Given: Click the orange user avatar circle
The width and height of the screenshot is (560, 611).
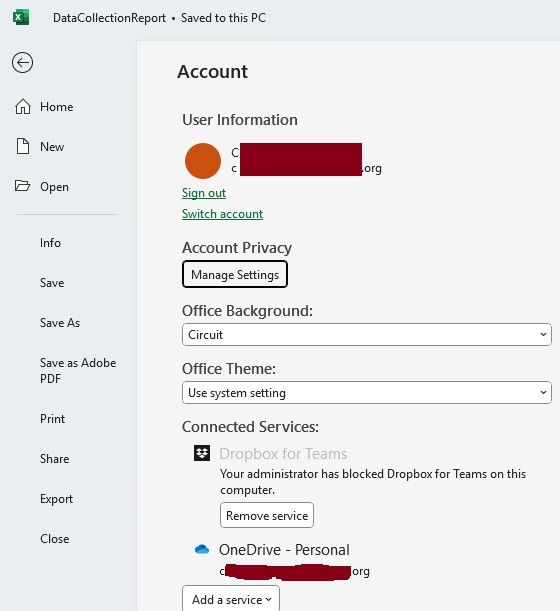Looking at the screenshot, I should coord(203,161).
